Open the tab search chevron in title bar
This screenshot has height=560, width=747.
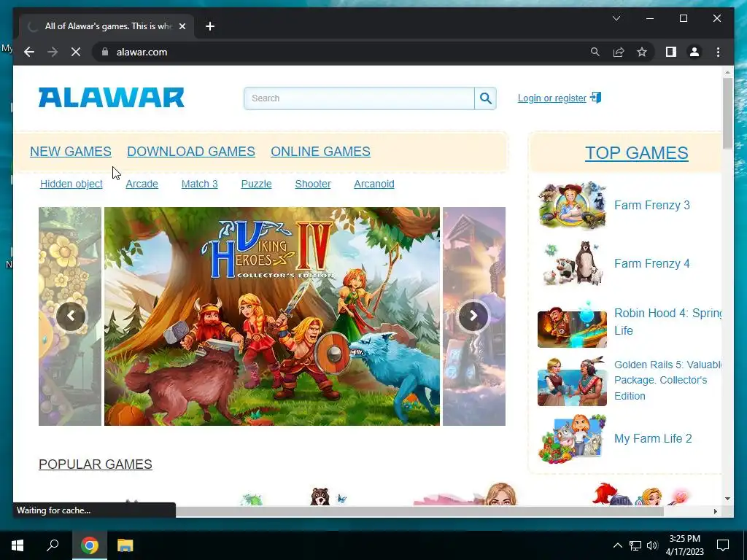[616, 18]
